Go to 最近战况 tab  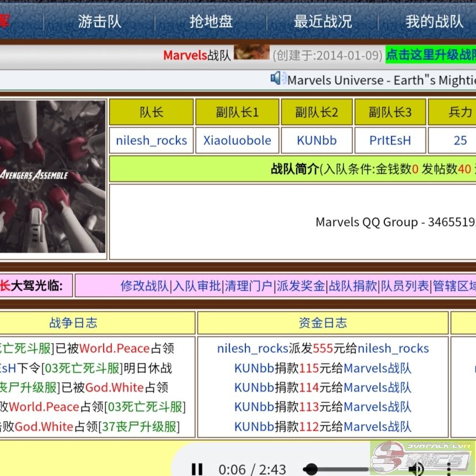click(x=323, y=22)
